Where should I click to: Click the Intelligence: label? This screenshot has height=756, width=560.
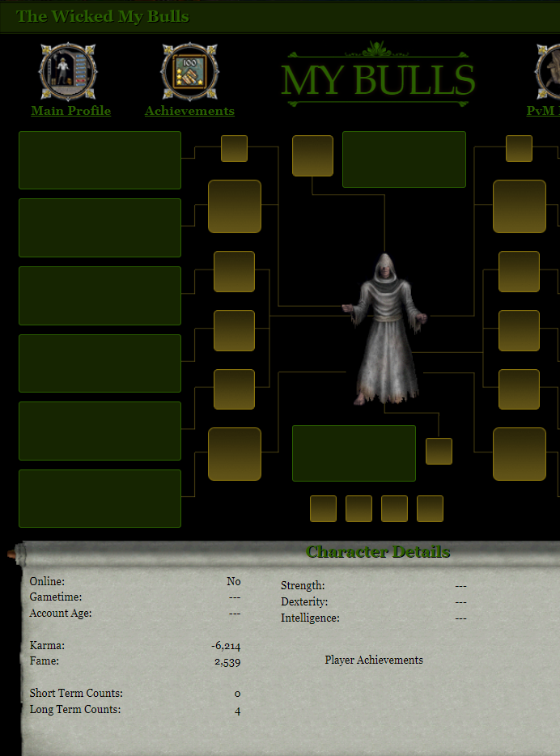click(x=311, y=618)
